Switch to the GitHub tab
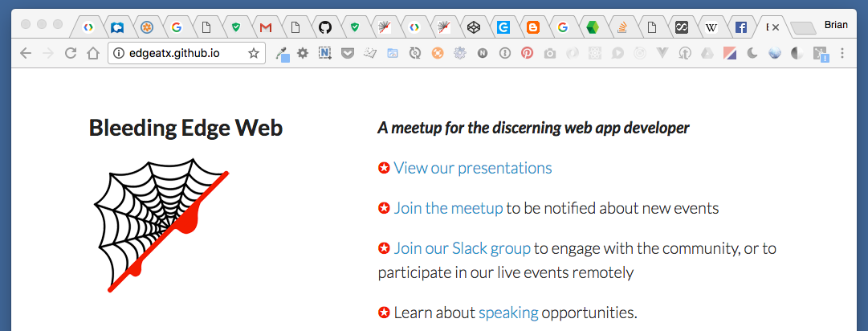This screenshot has height=331, width=868. tap(325, 27)
